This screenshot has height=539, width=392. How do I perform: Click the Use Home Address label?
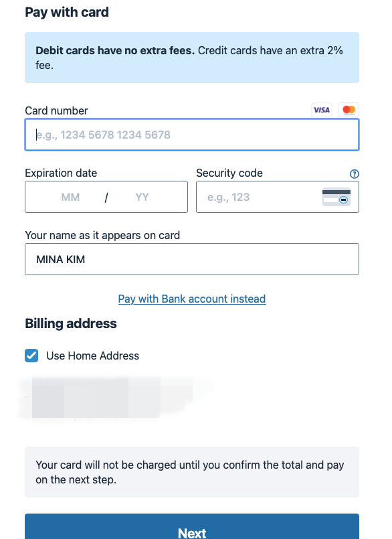(93, 356)
